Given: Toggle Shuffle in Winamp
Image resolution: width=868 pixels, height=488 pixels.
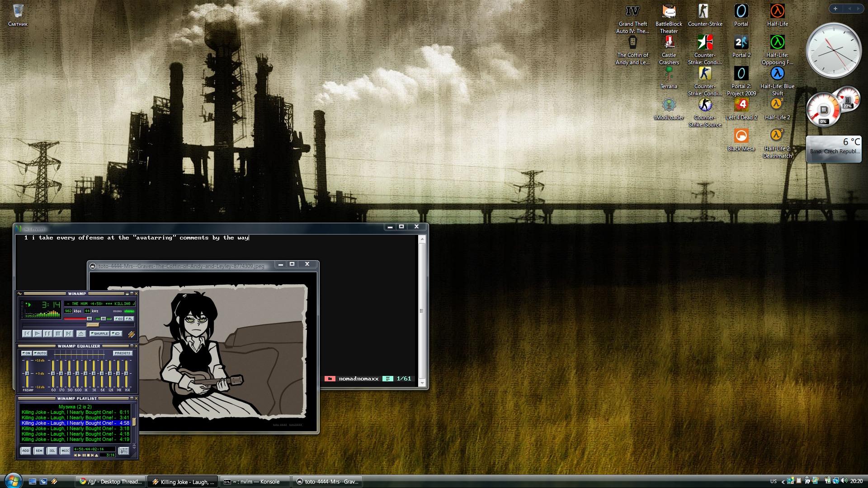Looking at the screenshot, I should pyautogui.click(x=99, y=333).
